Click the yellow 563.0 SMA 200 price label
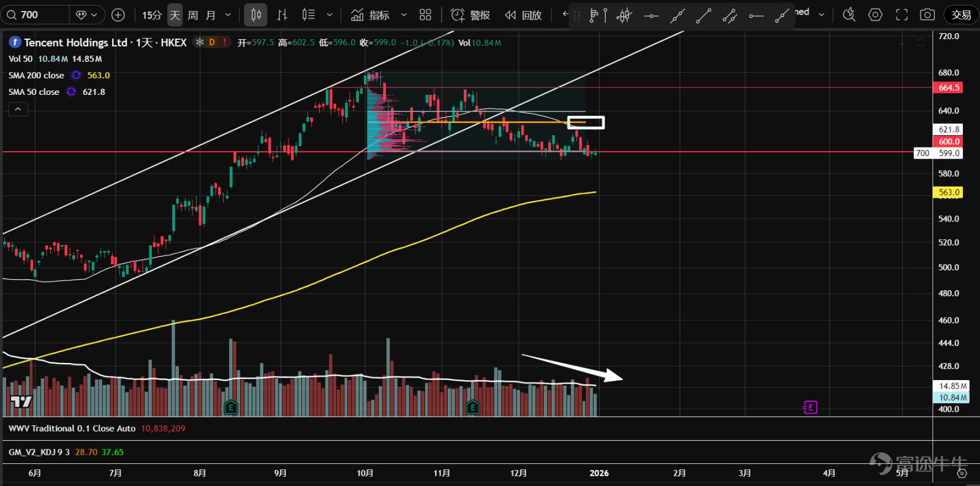980x486 pixels. [x=949, y=192]
